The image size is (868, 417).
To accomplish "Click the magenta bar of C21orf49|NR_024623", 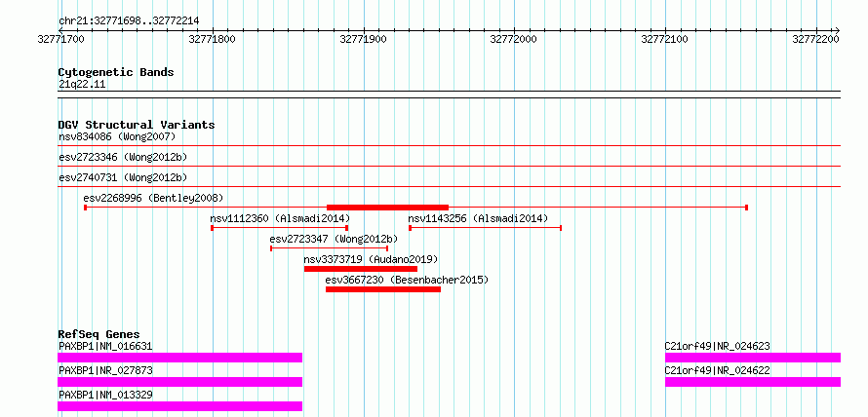I will tap(753, 358).
